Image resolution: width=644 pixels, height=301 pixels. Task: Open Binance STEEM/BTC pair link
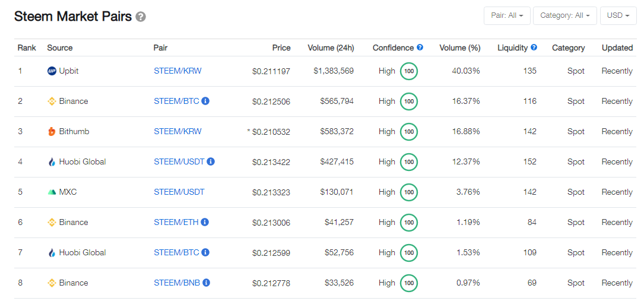coord(177,101)
